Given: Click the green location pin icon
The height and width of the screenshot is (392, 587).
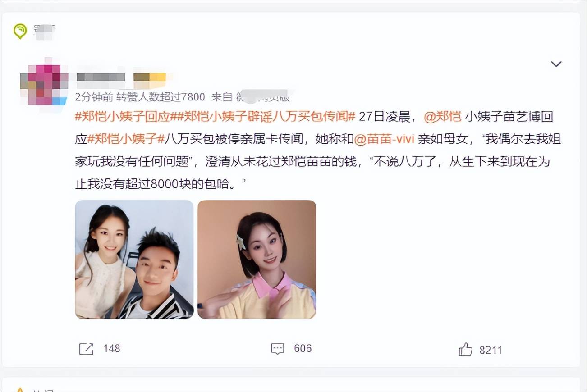Looking at the screenshot, I should (x=20, y=31).
